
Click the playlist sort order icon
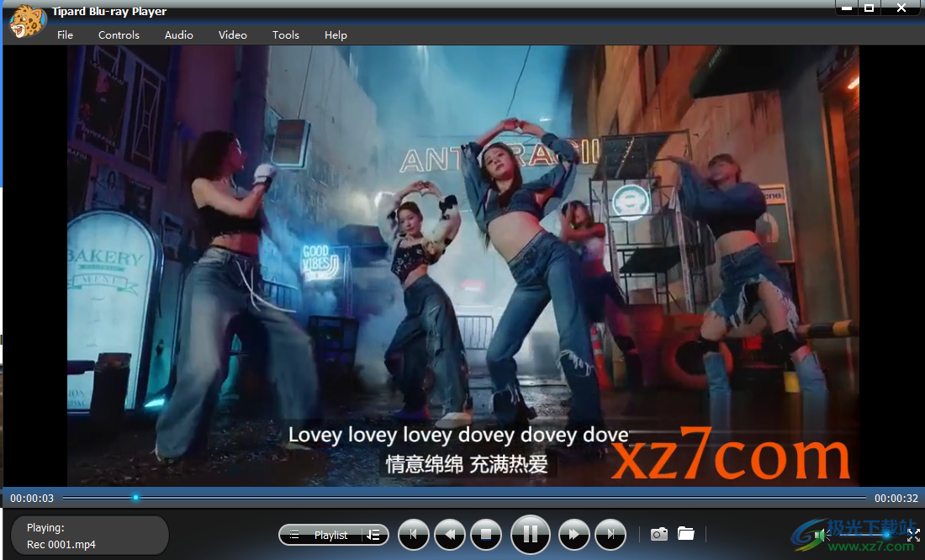[x=373, y=535]
